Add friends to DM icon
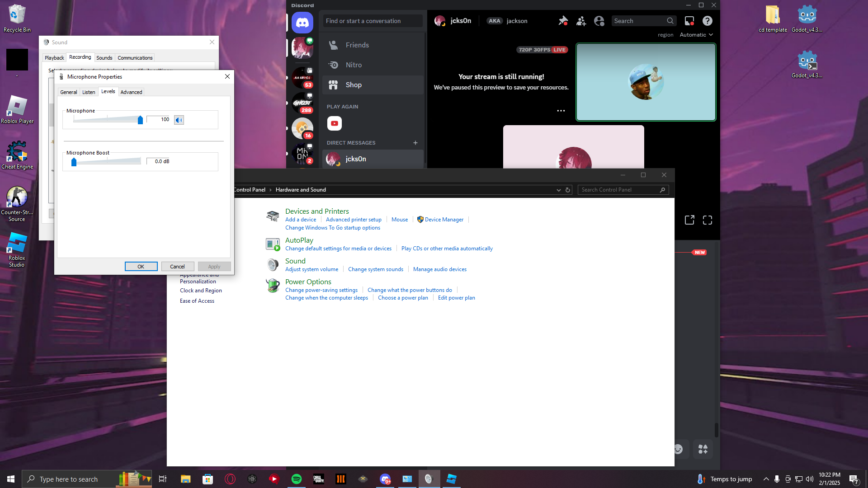This screenshot has height=488, width=868. tap(581, 21)
